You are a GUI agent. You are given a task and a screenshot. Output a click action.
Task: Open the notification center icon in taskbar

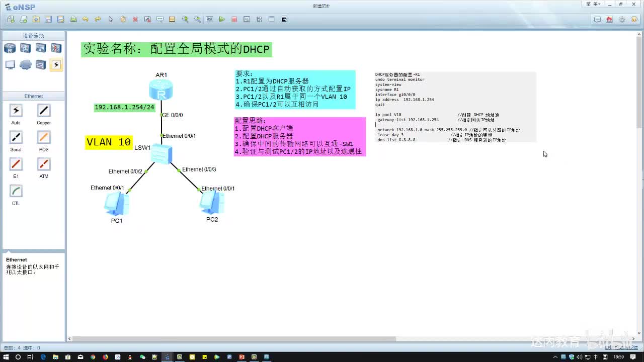633,357
